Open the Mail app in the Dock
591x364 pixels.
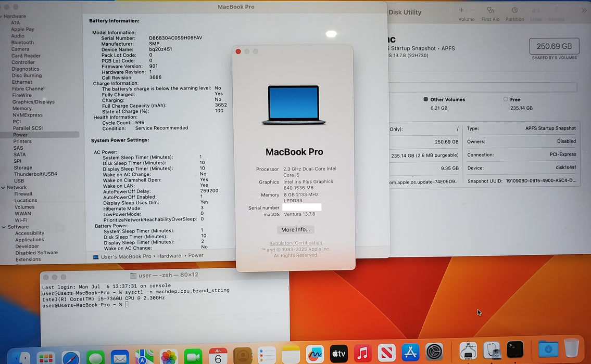point(120,357)
